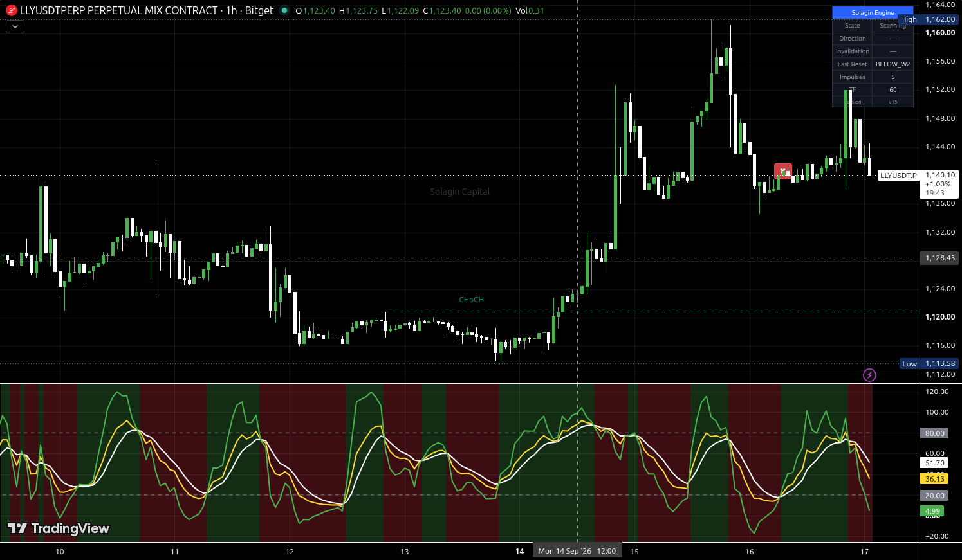Click the CHoCH structure label

(471, 300)
